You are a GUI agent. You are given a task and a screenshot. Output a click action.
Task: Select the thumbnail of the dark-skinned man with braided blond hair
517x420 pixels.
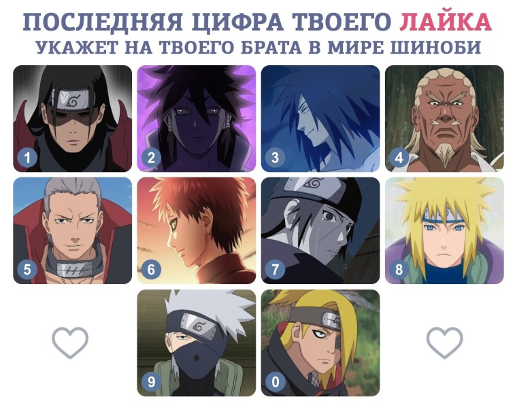pos(444,118)
